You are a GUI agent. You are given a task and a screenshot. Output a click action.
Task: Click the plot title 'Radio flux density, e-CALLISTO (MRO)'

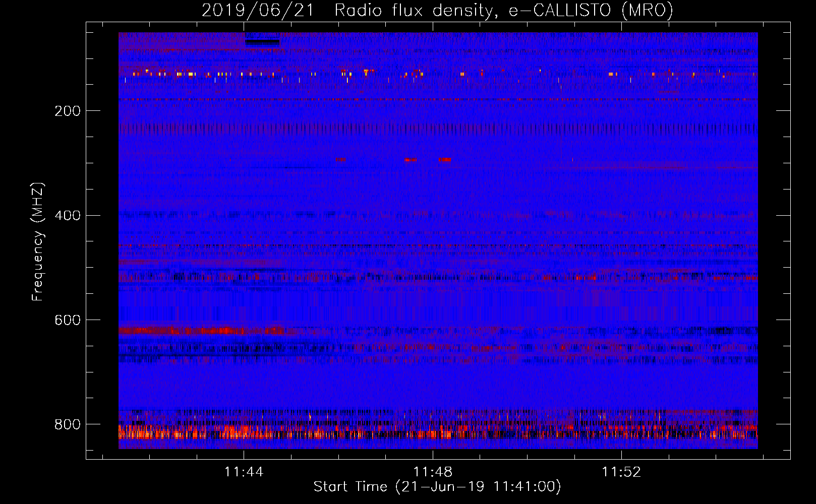(x=504, y=10)
